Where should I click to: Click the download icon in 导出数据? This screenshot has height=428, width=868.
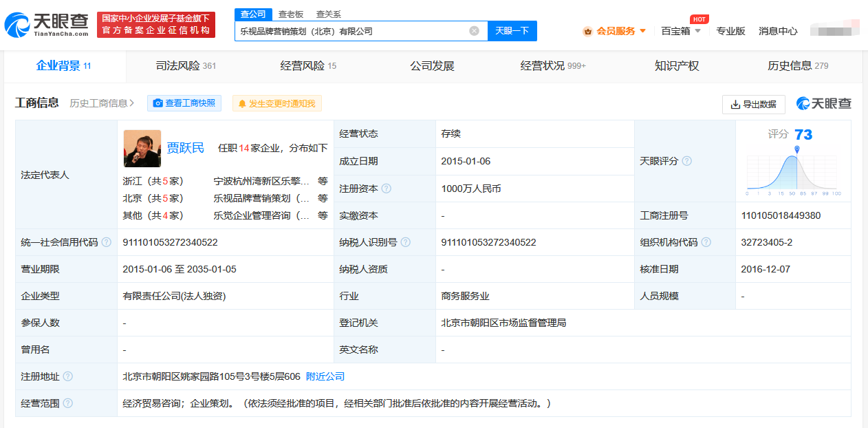coord(735,104)
